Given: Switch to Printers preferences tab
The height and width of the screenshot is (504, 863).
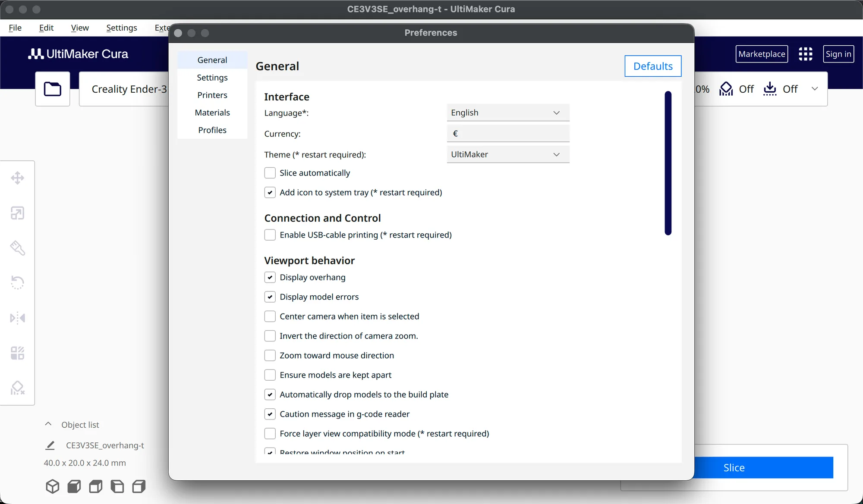Looking at the screenshot, I should coord(212,95).
